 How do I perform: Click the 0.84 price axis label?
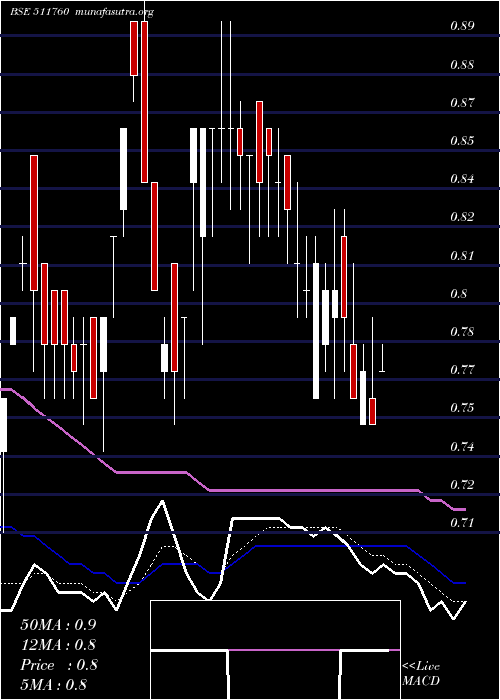[x=462, y=179]
